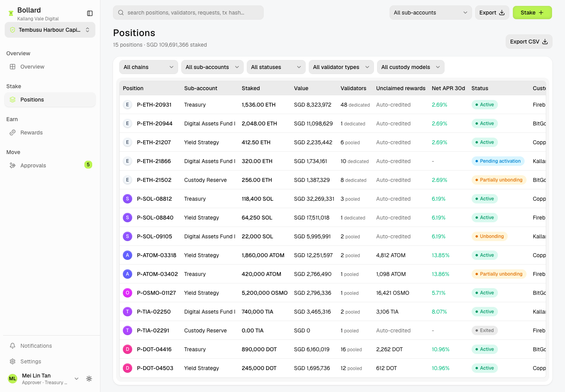Click the Settings gear icon

pyautogui.click(x=13, y=361)
